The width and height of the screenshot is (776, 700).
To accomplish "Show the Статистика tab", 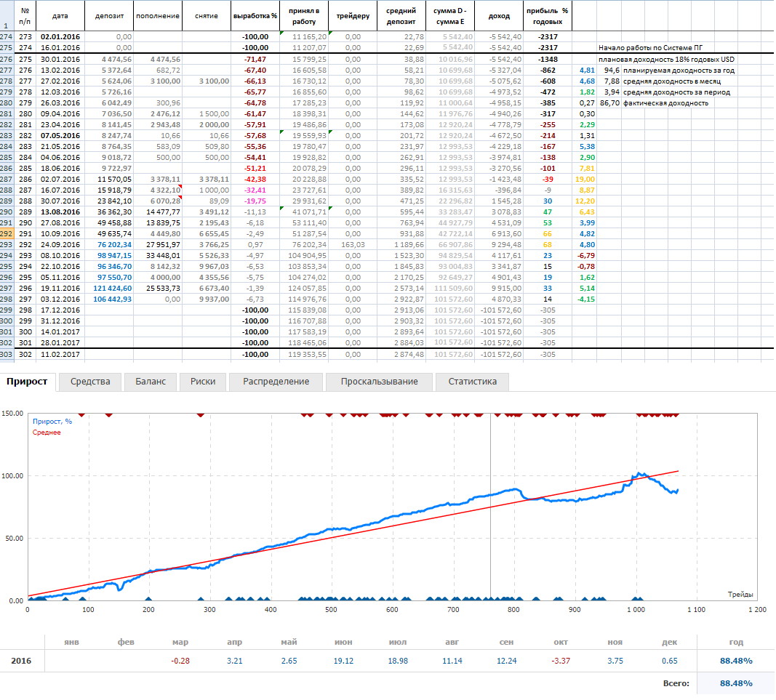I will [472, 382].
